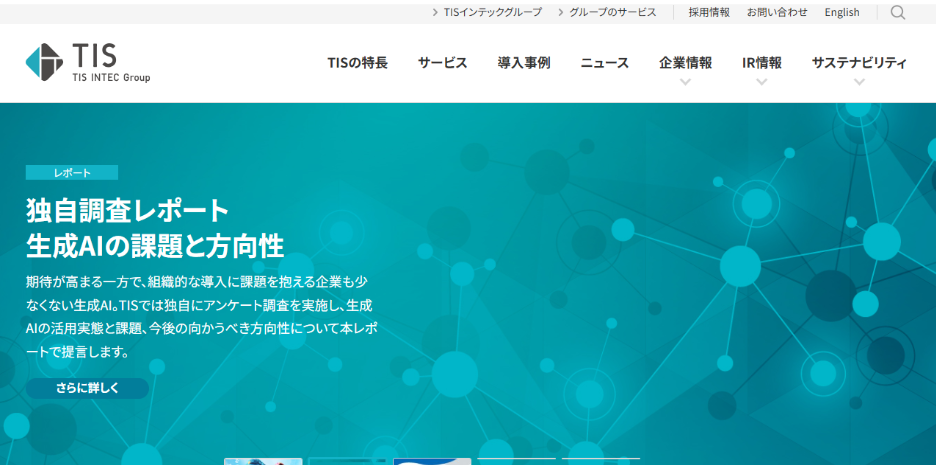Select the first carousel thumbnail
Viewport: 936px width, 465px height.
click(x=263, y=461)
